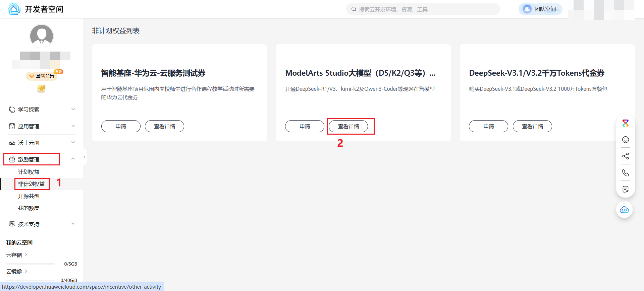644x291 pixels.
Task: Click the 激励管理 gift icon
Action: [x=12, y=159]
